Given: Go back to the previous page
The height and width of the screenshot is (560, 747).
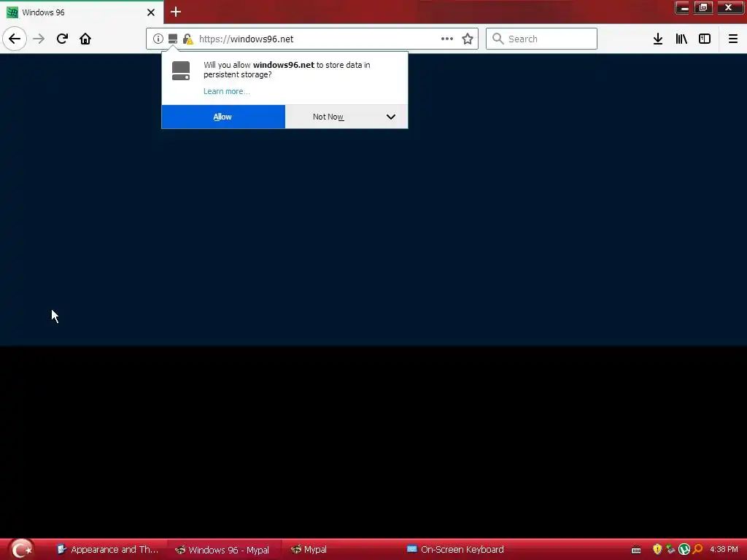Looking at the screenshot, I should click(15, 39).
